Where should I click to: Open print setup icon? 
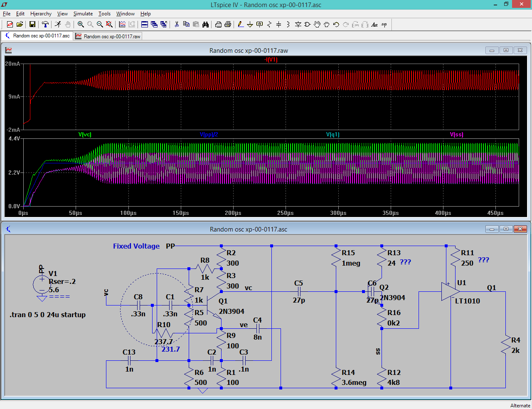[219, 25]
